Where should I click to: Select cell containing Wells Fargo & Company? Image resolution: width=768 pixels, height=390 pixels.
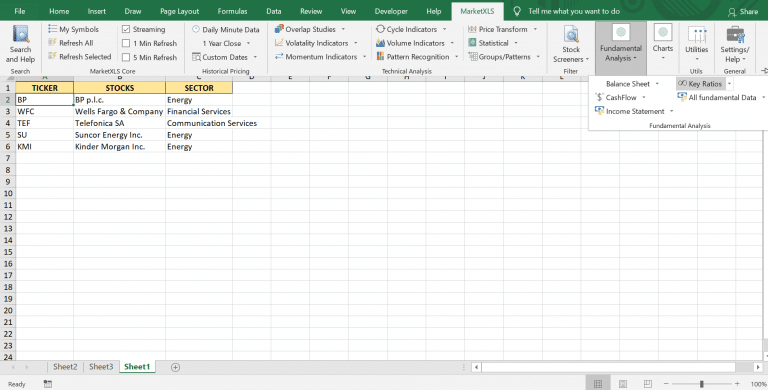tap(120, 111)
